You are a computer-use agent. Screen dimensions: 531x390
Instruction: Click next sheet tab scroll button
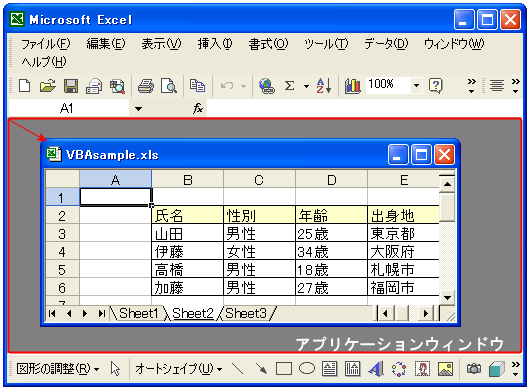pyautogui.click(x=85, y=313)
